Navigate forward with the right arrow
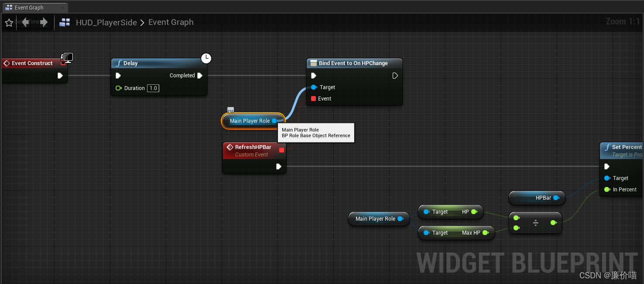Image resolution: width=644 pixels, height=284 pixels. click(x=44, y=22)
